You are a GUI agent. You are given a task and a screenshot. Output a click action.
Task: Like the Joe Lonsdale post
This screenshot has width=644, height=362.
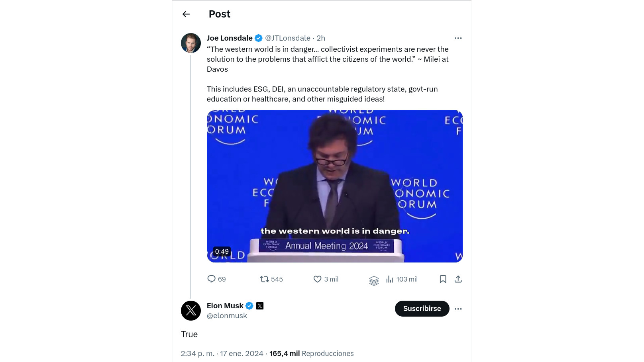(x=317, y=279)
